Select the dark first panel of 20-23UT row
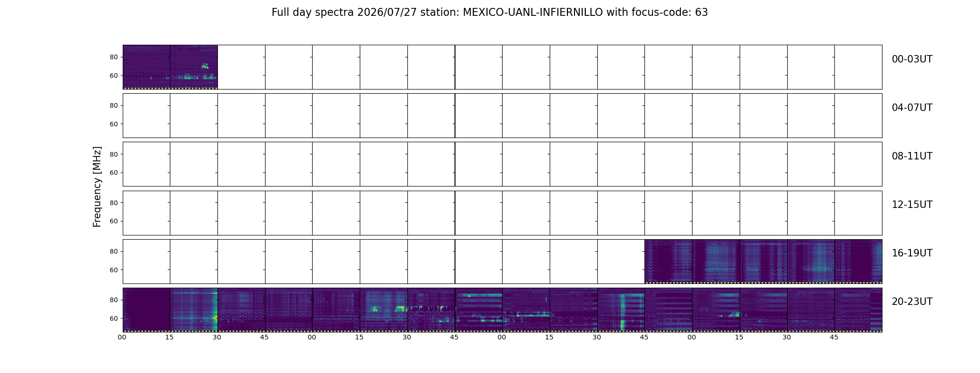 (x=147, y=310)
